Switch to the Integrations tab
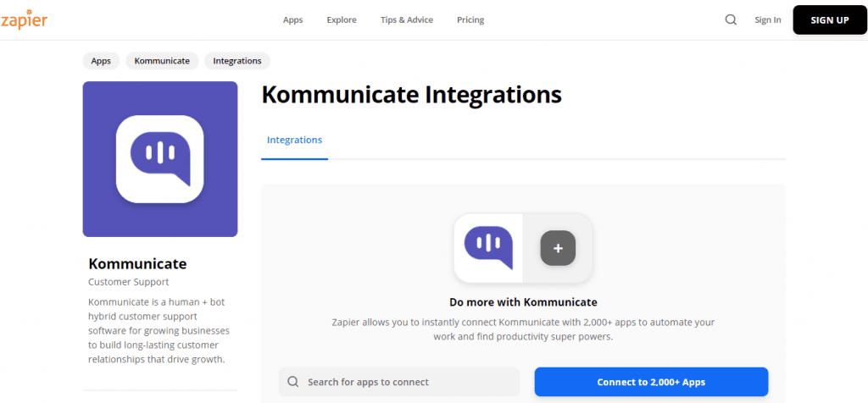 coord(294,141)
